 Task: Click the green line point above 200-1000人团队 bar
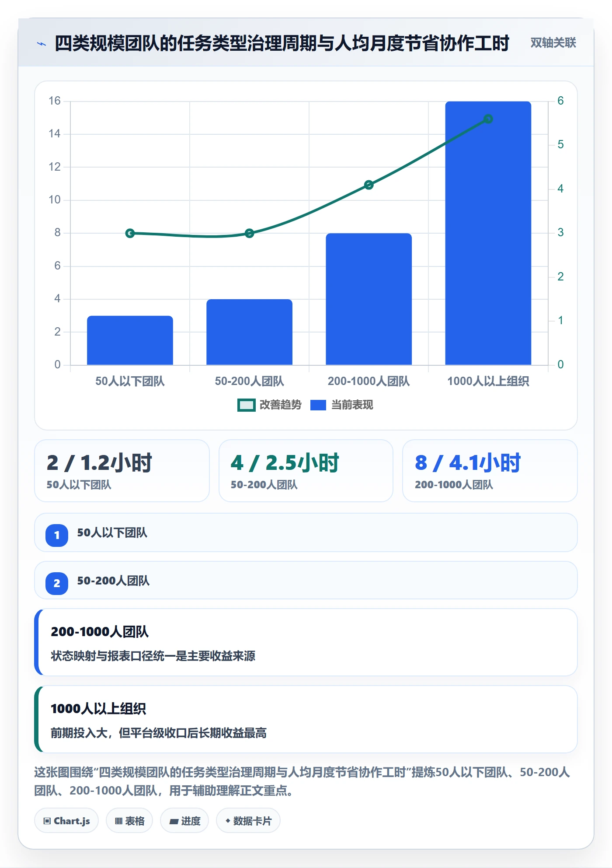(x=369, y=185)
